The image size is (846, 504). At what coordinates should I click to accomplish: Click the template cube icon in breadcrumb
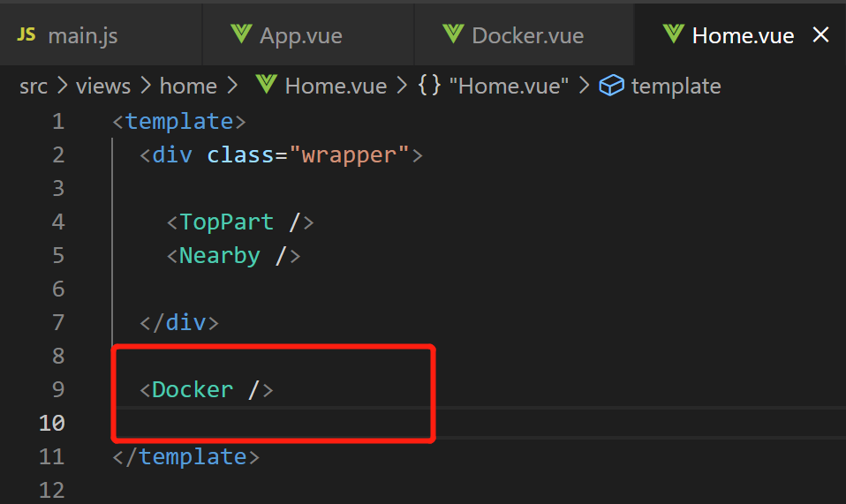(610, 86)
